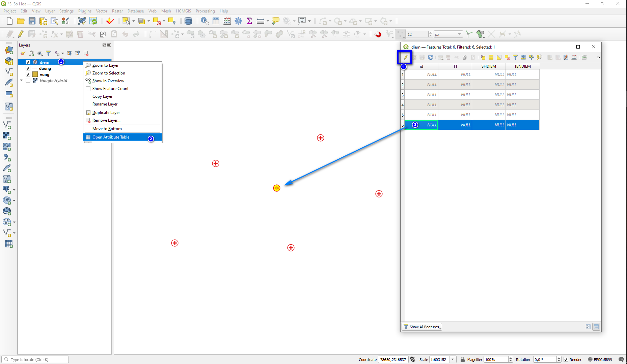Screen dimensions: 627x364
Task: Click conditional formatting icon in attribute table
Action: (x=584, y=58)
